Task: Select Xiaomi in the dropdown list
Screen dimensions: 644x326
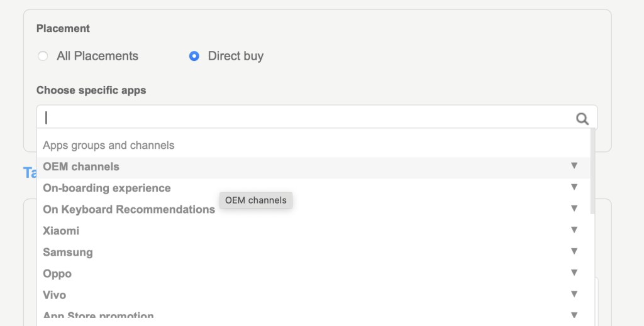Action: pos(61,231)
